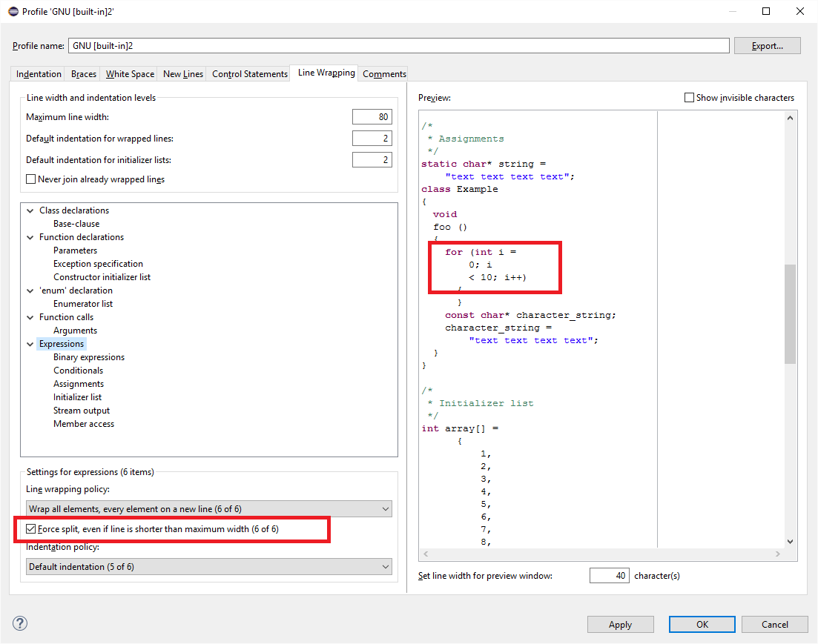The height and width of the screenshot is (644, 818).
Task: Collapse 'enum' declaration node
Action: [30, 291]
